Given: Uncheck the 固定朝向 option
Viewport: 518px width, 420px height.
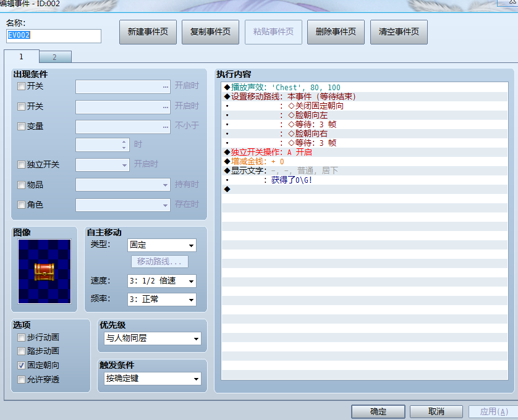Looking at the screenshot, I should tap(21, 365).
